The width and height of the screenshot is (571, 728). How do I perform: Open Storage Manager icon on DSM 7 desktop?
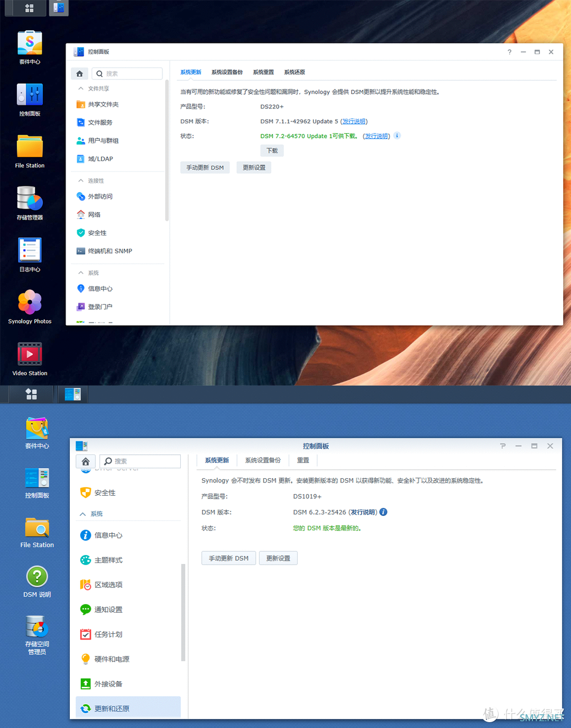[30, 198]
